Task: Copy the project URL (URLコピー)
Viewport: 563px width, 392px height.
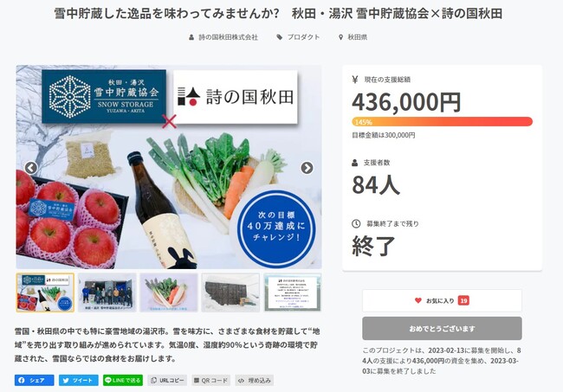Action: [167, 380]
